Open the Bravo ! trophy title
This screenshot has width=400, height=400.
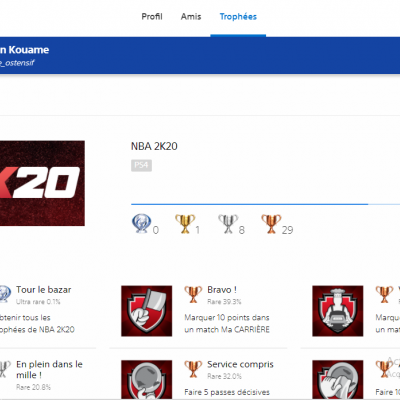pos(222,290)
